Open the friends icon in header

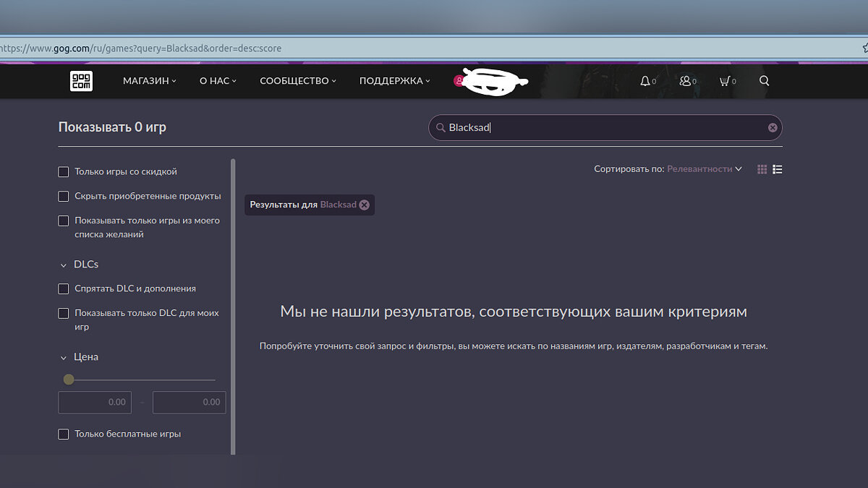point(685,81)
